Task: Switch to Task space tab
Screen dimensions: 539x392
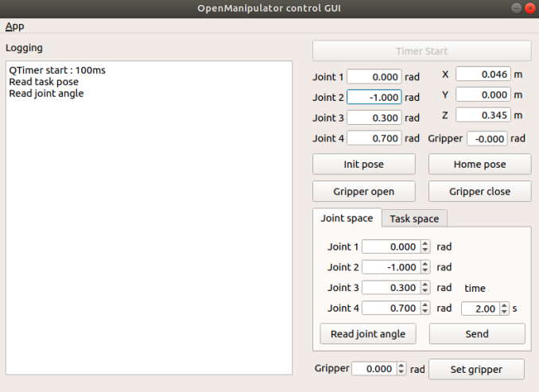Action: 414,219
